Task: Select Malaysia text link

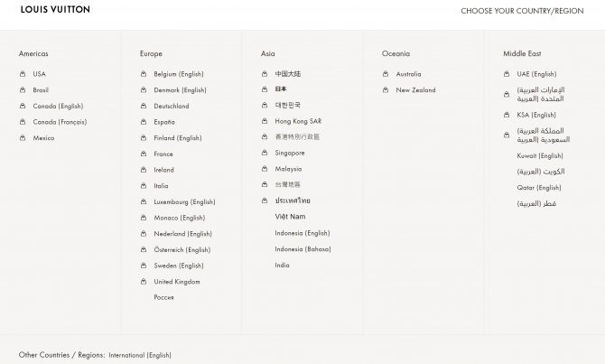Action: [x=288, y=169]
